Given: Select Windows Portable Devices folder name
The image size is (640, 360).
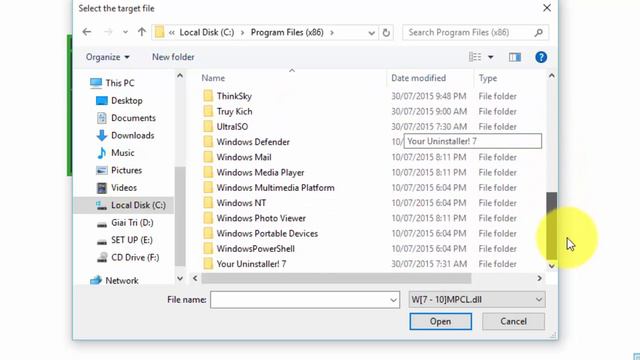Looking at the screenshot, I should pos(267,233).
